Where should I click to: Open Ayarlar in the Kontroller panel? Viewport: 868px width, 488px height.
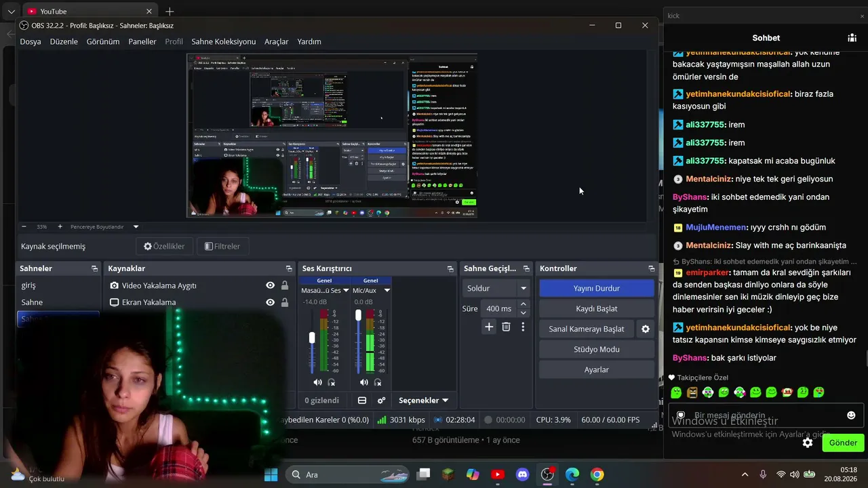(x=597, y=369)
